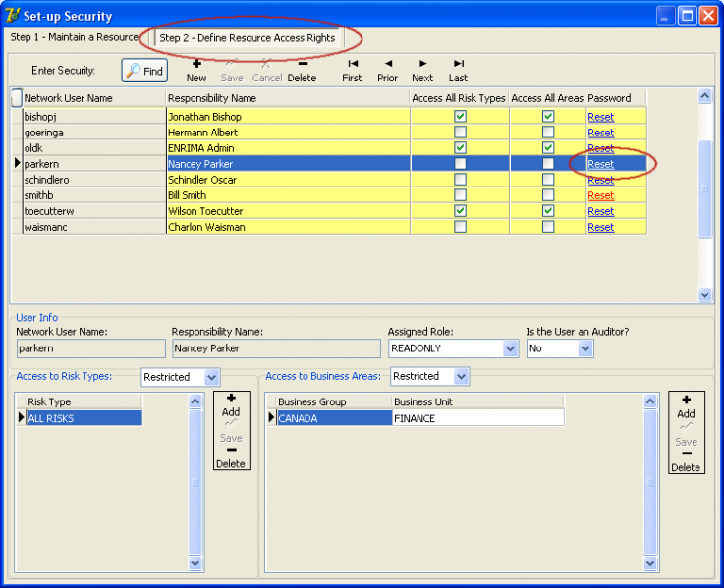724x588 pixels.
Task: Reset password for toecutterw
Action: point(601,211)
